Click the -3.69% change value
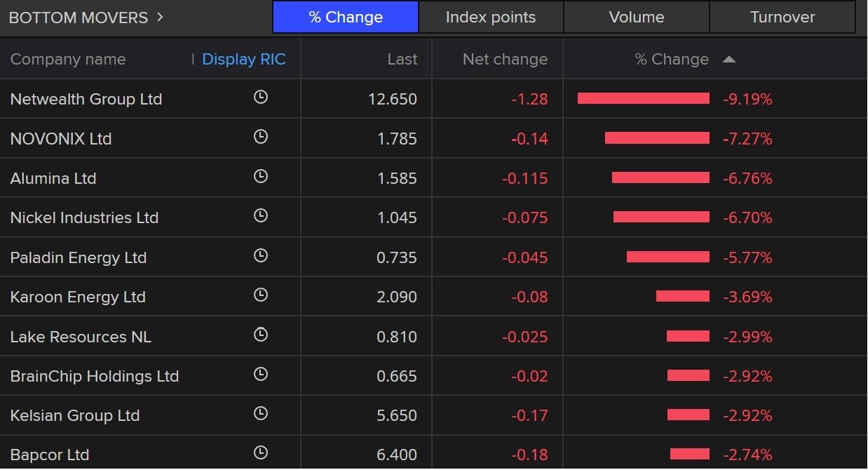 747,297
